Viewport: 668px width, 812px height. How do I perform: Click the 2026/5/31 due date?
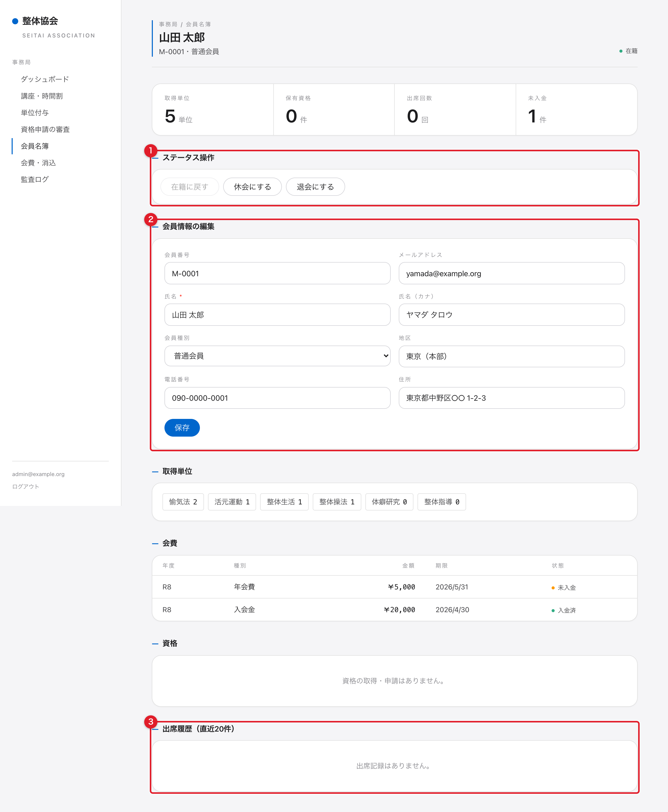pos(452,587)
